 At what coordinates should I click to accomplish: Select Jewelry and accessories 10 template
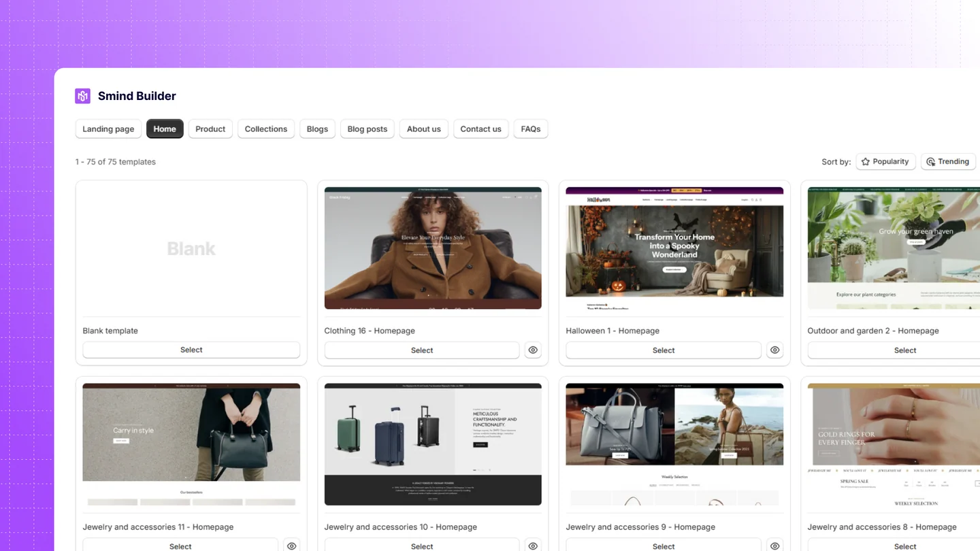click(422, 546)
